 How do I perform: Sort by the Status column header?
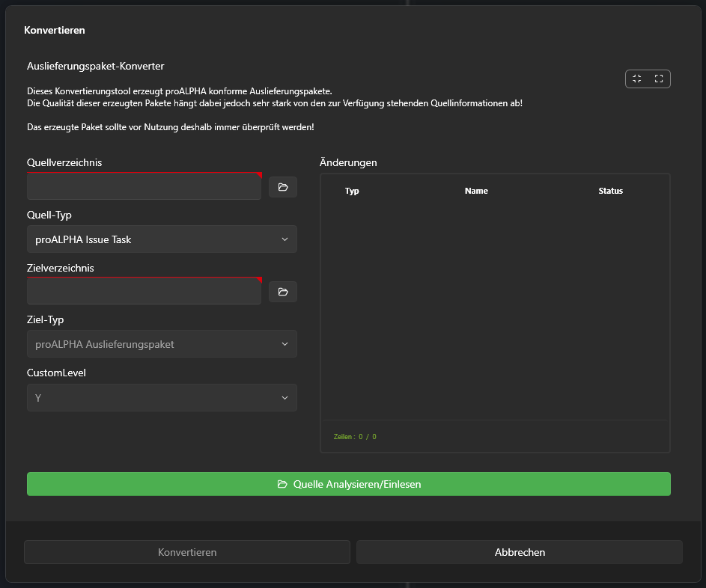[x=610, y=191]
